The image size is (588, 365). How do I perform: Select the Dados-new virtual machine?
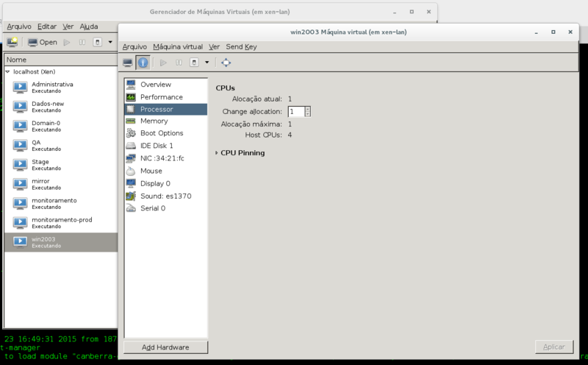(61, 107)
